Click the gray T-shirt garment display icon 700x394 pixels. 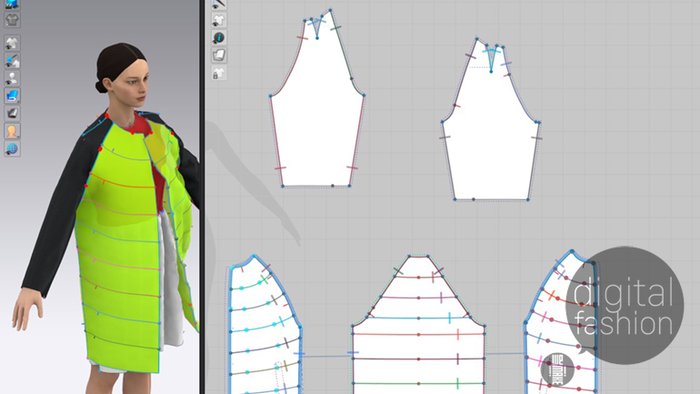(x=12, y=20)
